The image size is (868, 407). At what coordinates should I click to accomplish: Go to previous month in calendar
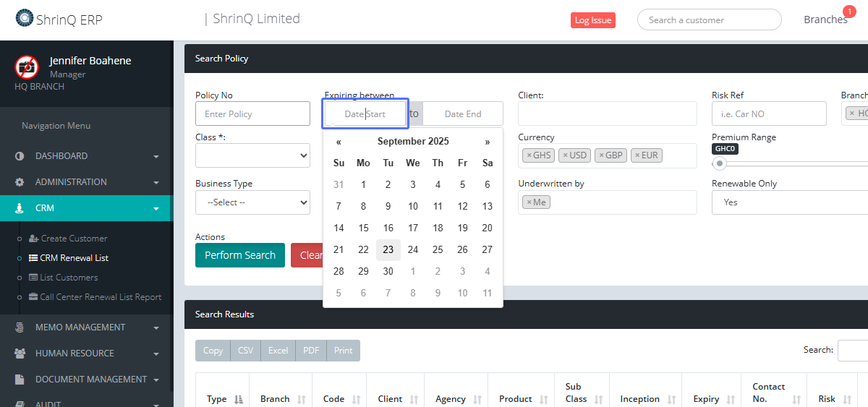(x=339, y=142)
